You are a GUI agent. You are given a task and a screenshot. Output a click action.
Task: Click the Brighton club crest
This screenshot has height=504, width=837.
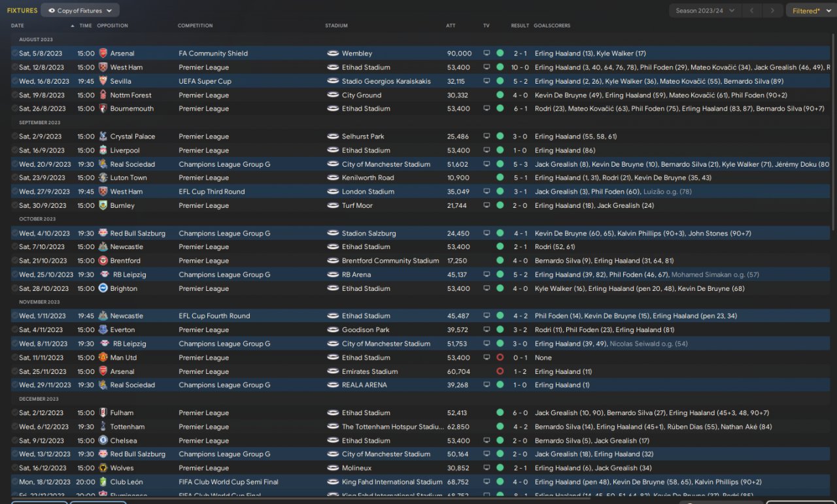(x=103, y=288)
